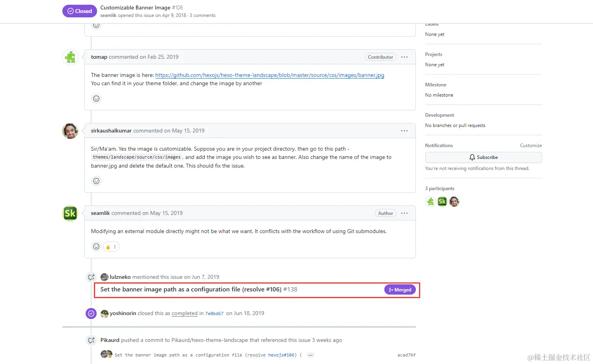
Task: Click the Merged pull request badge
Action: click(x=400, y=290)
